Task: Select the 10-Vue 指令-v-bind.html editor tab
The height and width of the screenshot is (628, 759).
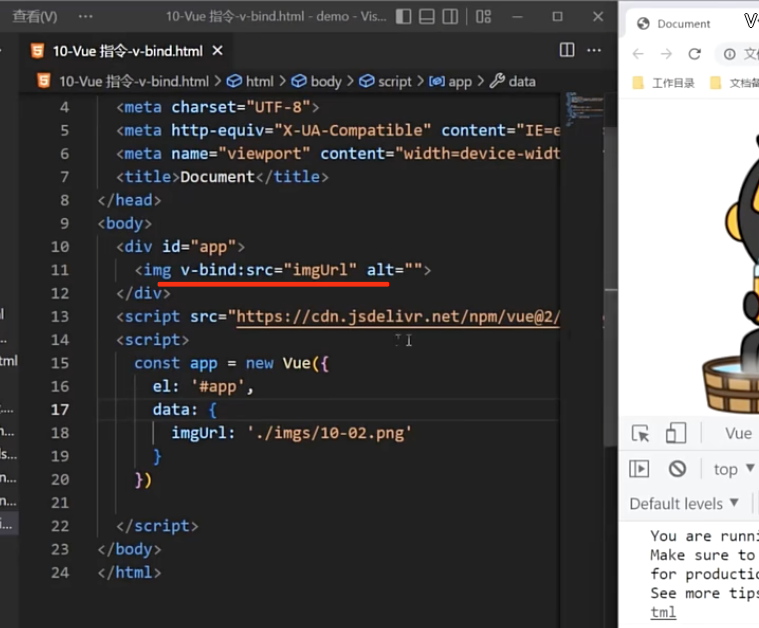Action: pyautogui.click(x=127, y=51)
